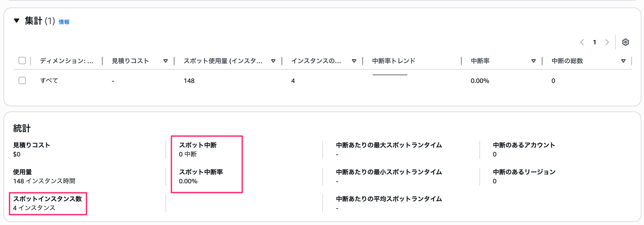Select page 1 in pagination
Viewport: 644px width, 225px height.
click(595, 42)
